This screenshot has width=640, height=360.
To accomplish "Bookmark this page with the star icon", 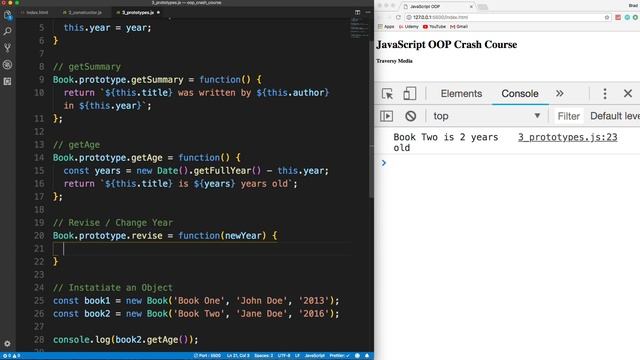I will pos(607,17).
